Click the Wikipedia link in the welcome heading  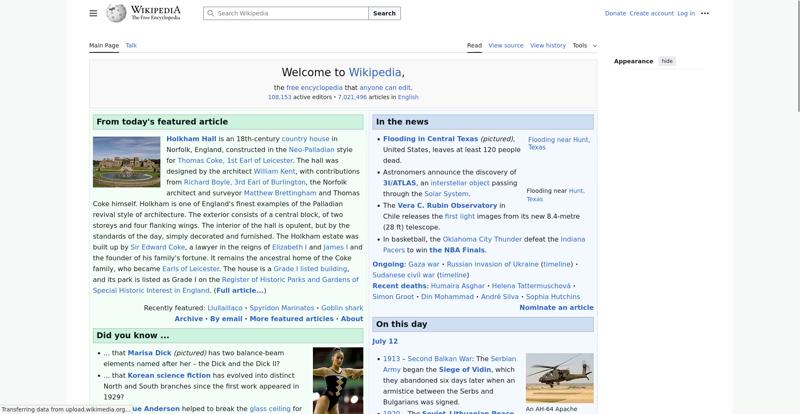[x=374, y=72]
